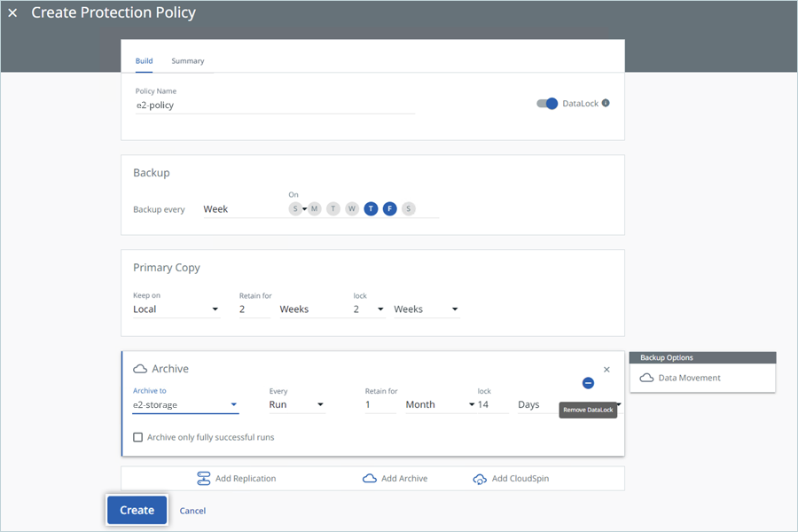Image resolution: width=798 pixels, height=532 pixels.
Task: Click the Cancel link
Action: click(192, 511)
